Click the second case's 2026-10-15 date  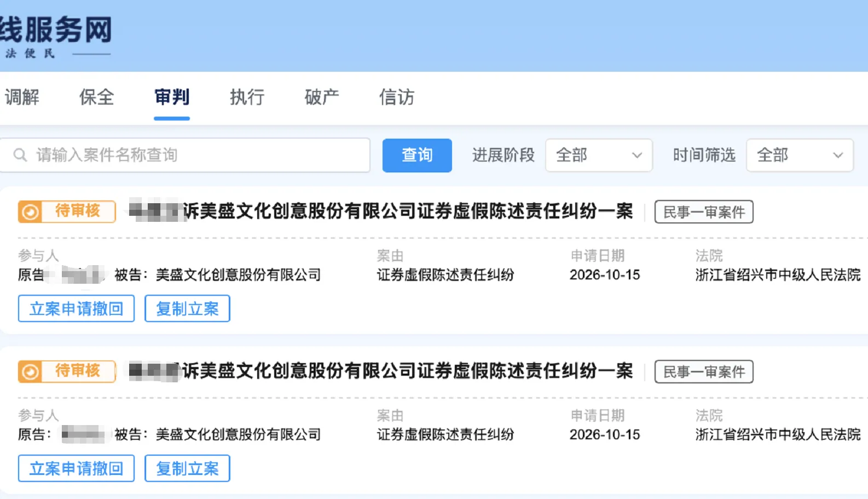tap(605, 434)
